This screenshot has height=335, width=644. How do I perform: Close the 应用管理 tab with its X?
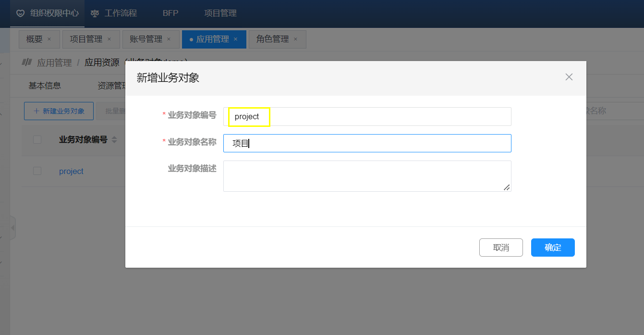pos(235,39)
